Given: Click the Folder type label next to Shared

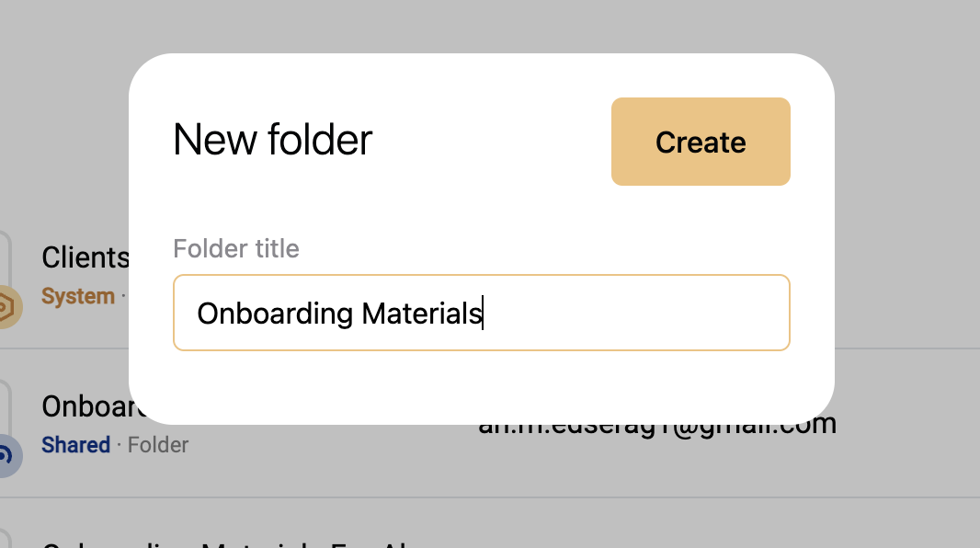Looking at the screenshot, I should point(158,445).
